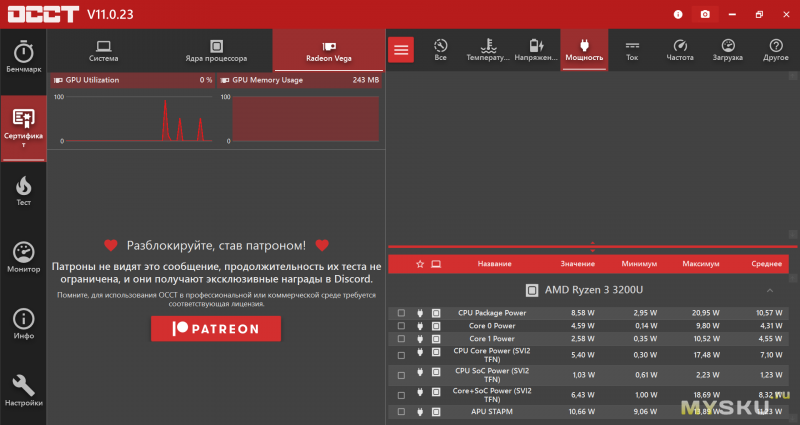Check the Core 1 Power checkbox
Screen dimensions: 800x425
tap(402, 339)
